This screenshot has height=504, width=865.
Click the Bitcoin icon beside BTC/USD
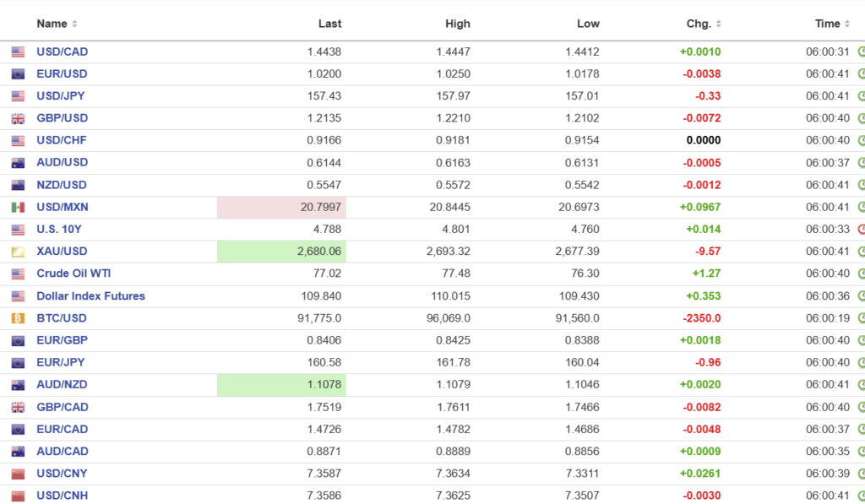coord(18,318)
